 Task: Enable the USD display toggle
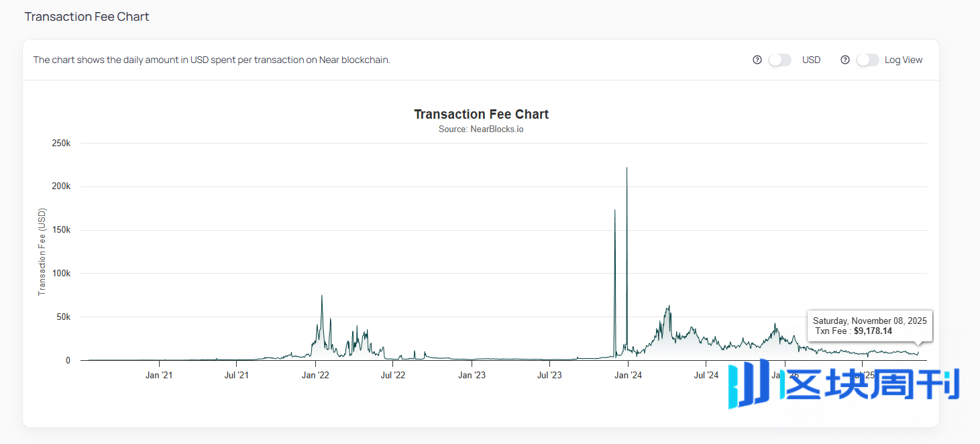[x=779, y=60]
